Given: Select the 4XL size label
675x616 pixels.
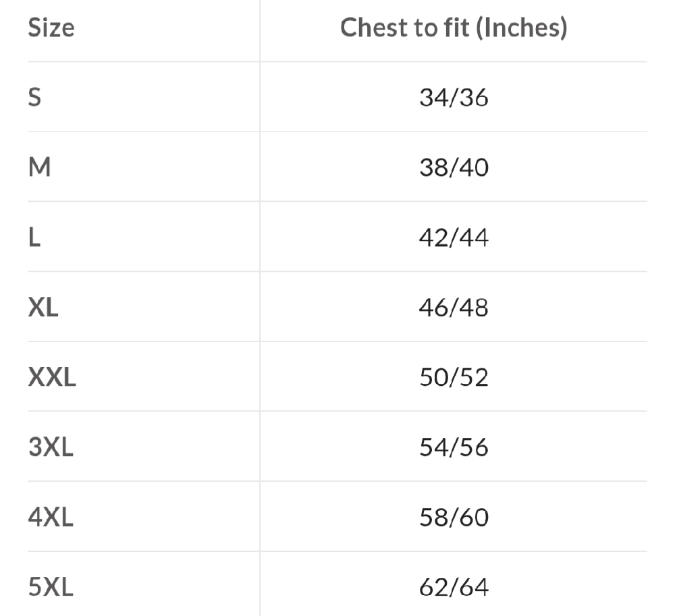Looking at the screenshot, I should click(51, 517).
